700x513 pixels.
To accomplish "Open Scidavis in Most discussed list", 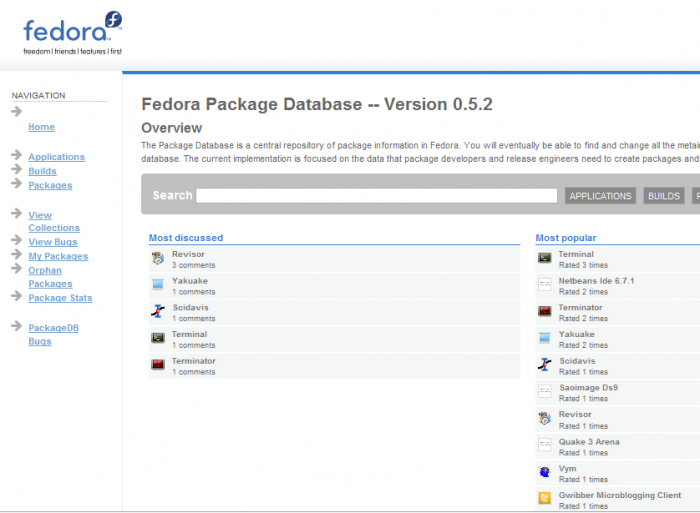I will coord(191,308).
